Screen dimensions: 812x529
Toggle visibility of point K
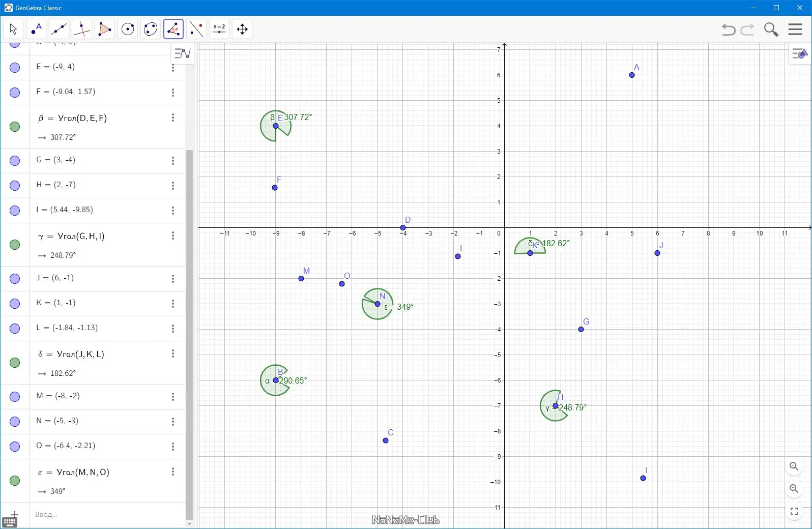tap(15, 304)
